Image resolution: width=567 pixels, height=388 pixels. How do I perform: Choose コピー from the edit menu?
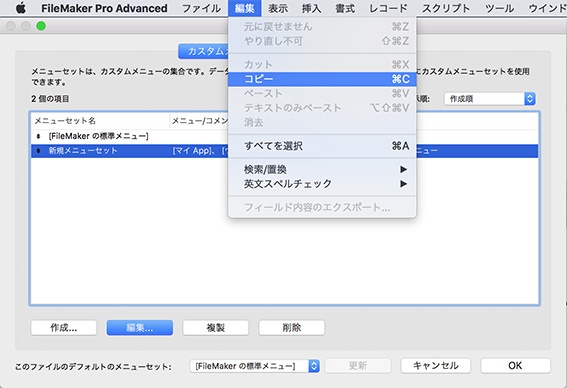pos(322,79)
